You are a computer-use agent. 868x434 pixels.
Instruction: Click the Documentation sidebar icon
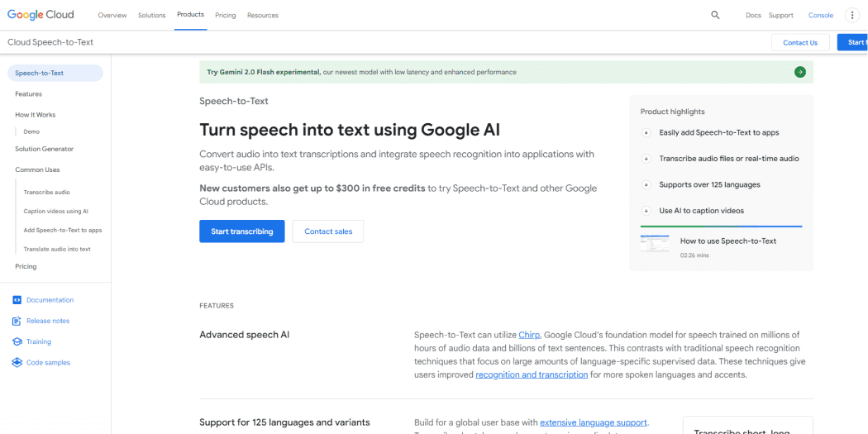pos(17,300)
